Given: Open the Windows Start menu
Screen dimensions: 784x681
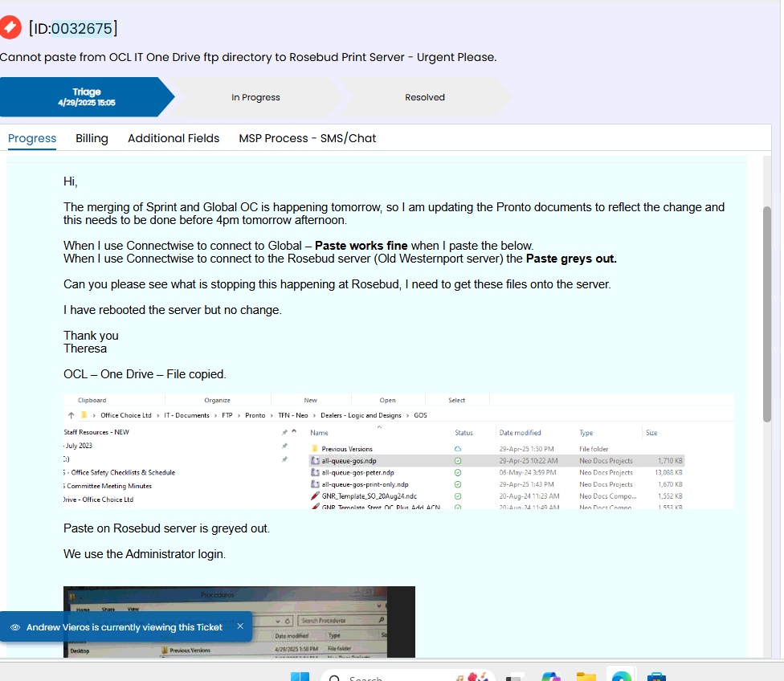Looking at the screenshot, I should 300,676.
